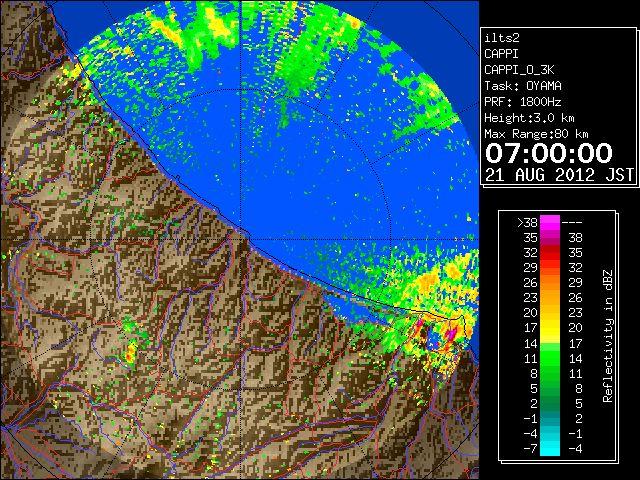Click the 'PRF: 1800Hz' value
Image resolution: width=640 pixels, height=480 pixels.
click(x=523, y=102)
